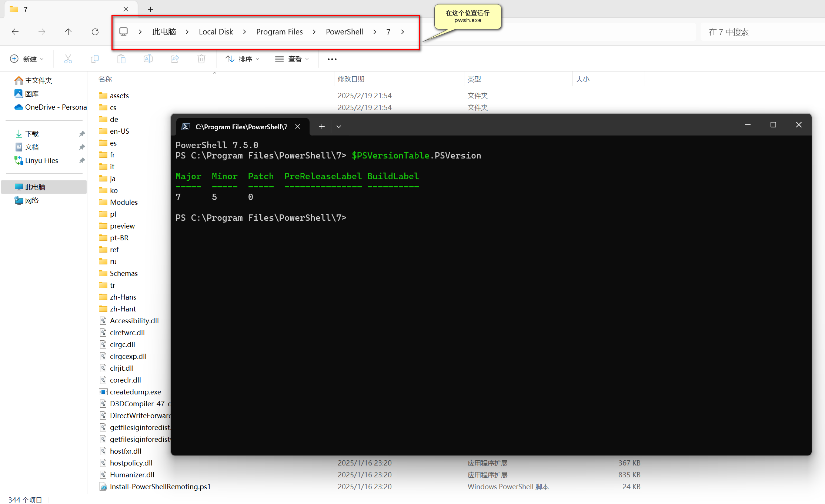
Task: Select 此电脑 in the navigation pane
Action: (x=44, y=187)
